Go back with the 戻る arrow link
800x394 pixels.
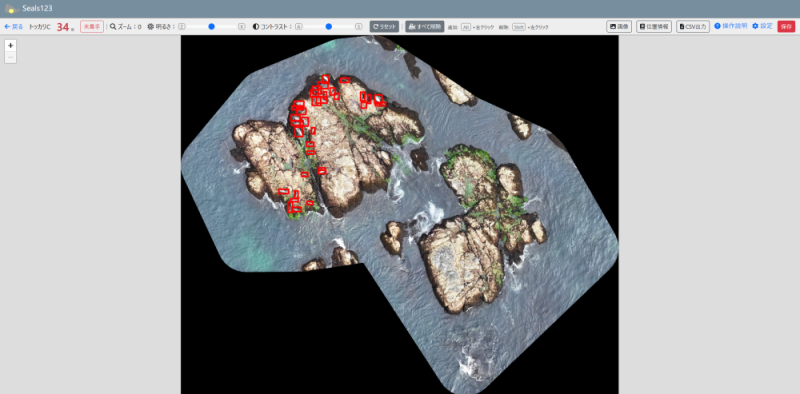pyautogui.click(x=14, y=27)
